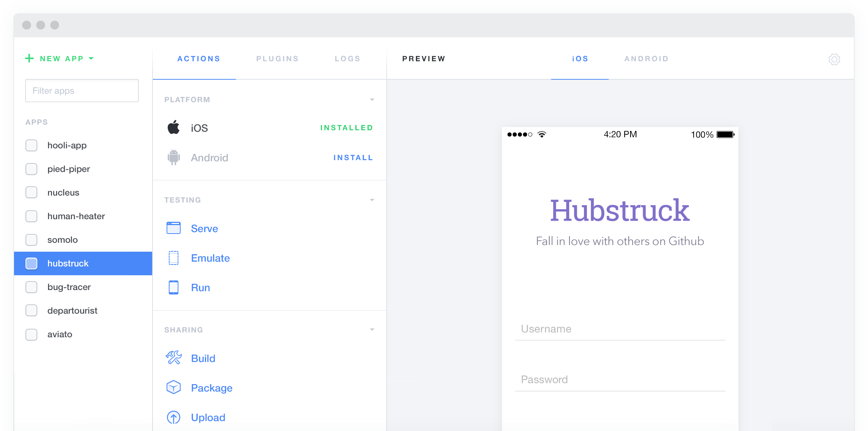Viewport: 868px width, 431px height.
Task: Click the green plus icon beside New App
Action: click(29, 58)
